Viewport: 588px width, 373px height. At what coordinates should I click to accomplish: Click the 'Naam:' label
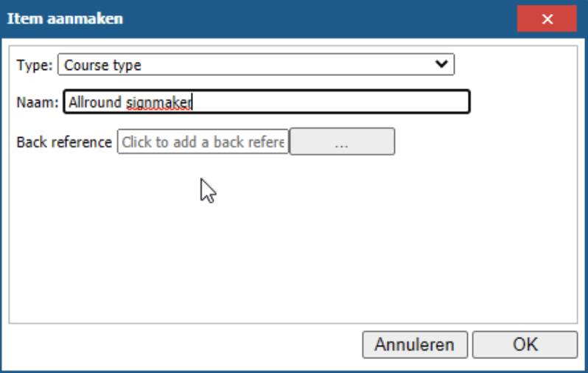(38, 102)
